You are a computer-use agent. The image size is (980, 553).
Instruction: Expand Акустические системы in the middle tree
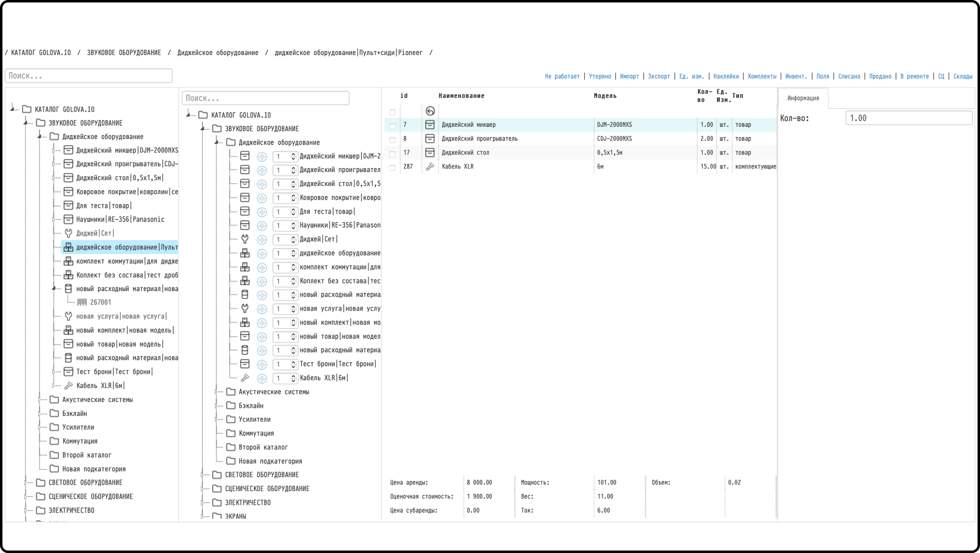(216, 392)
